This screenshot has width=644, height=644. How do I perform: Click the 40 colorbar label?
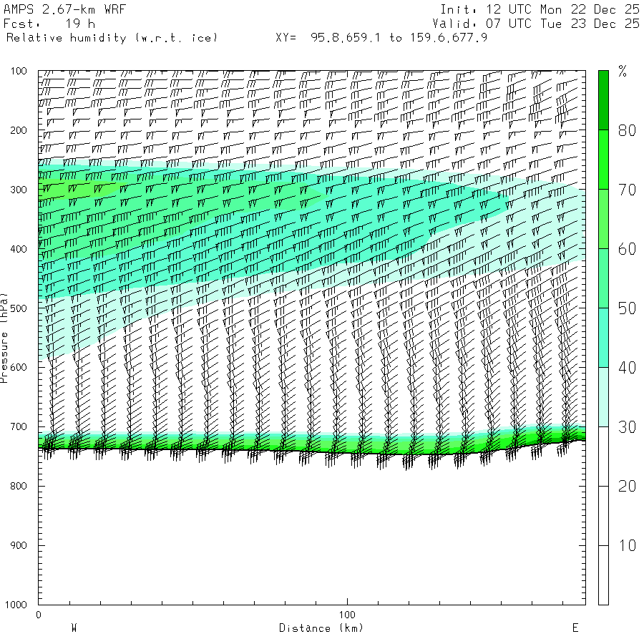pos(627,368)
